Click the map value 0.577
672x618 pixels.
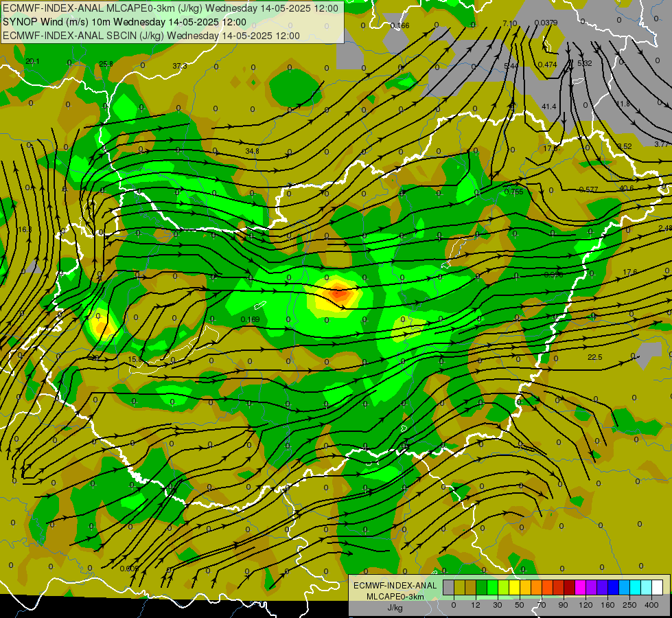coord(588,190)
